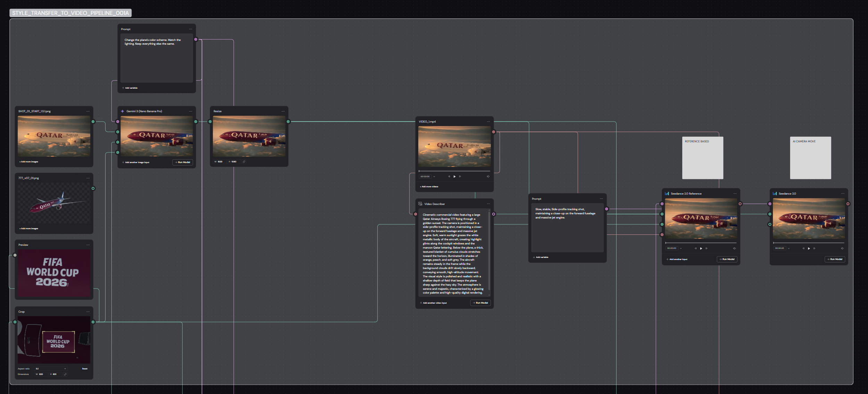Select the REFERENCE BASED sticky note

coord(703,158)
